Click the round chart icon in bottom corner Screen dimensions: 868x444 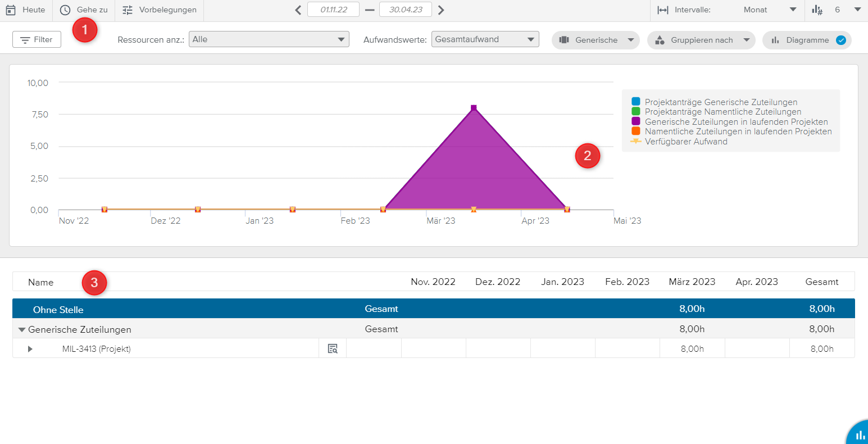[x=860, y=435]
